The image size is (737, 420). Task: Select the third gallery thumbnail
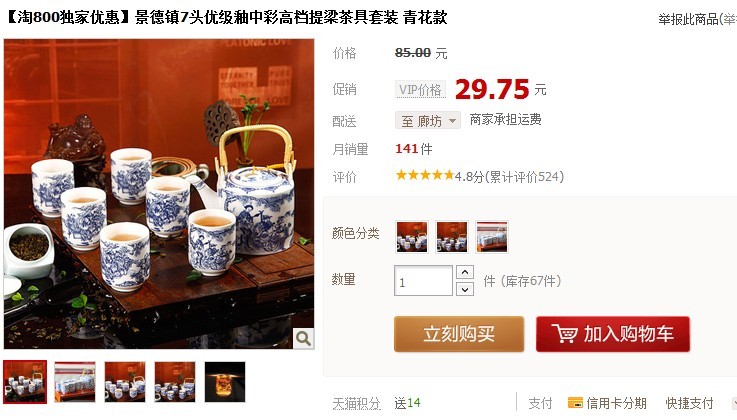(125, 381)
